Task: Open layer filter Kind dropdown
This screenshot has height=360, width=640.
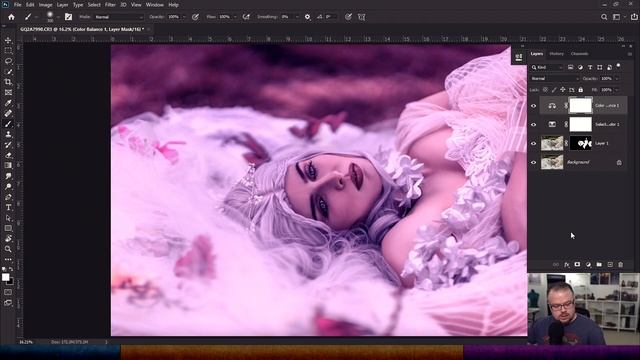Action: click(547, 67)
